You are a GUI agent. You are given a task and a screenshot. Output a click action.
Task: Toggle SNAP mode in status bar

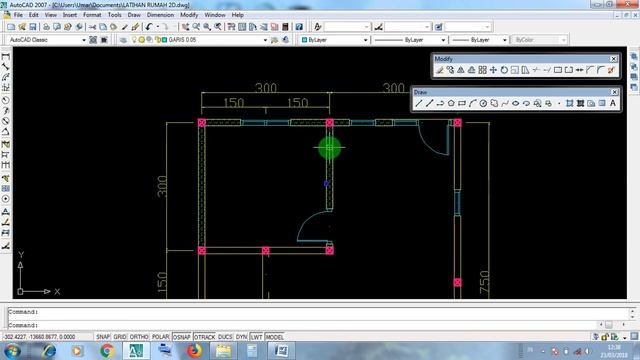pyautogui.click(x=103, y=337)
